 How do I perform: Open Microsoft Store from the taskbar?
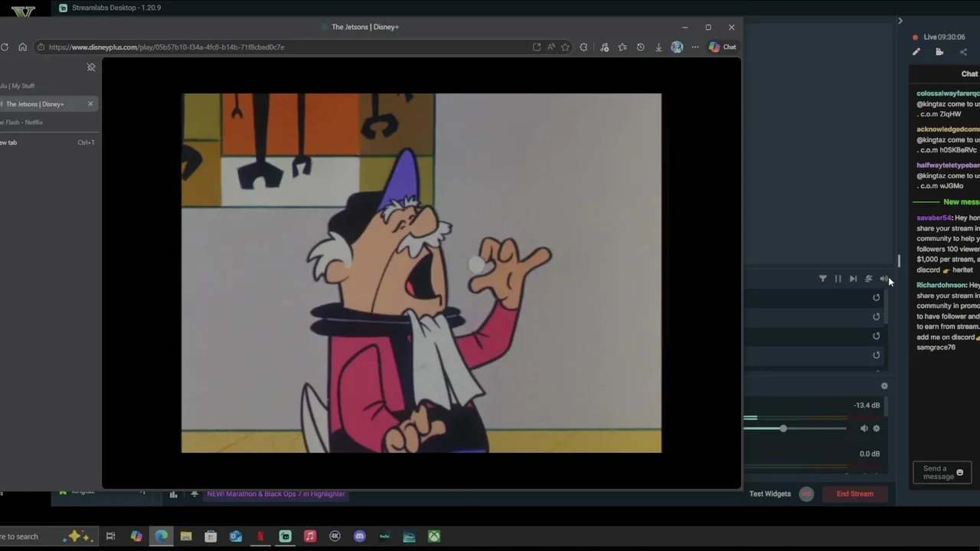point(211,536)
